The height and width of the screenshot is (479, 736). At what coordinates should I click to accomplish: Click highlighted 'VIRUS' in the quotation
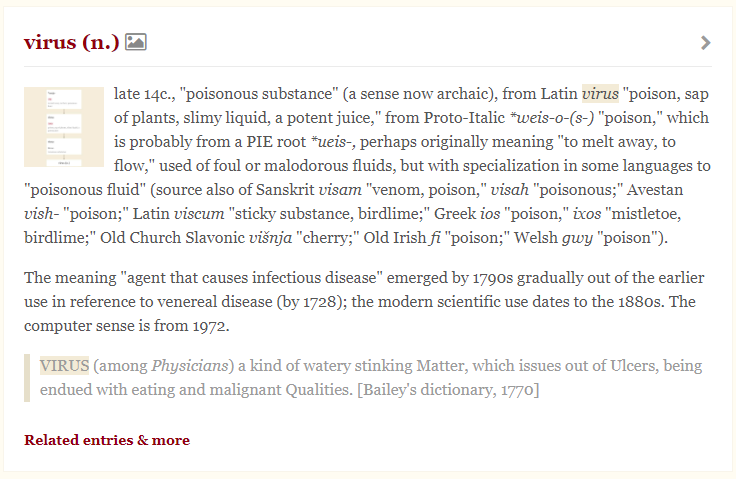pos(64,365)
